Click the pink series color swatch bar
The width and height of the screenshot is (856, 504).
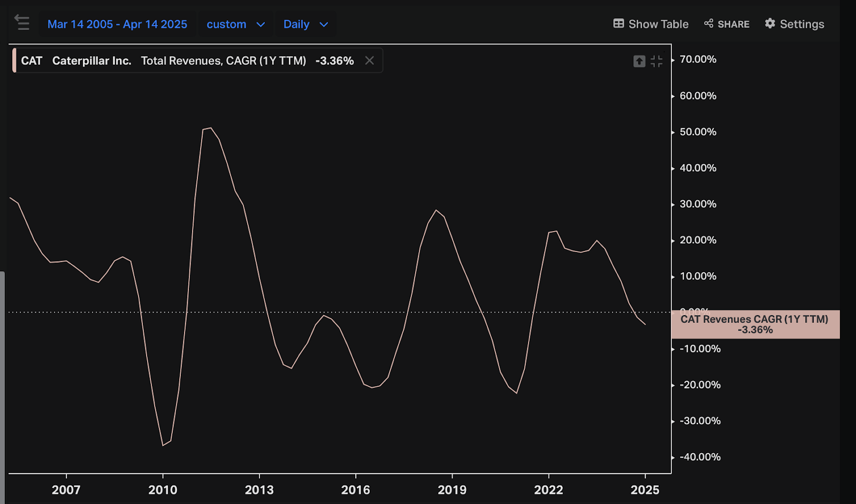coord(14,60)
